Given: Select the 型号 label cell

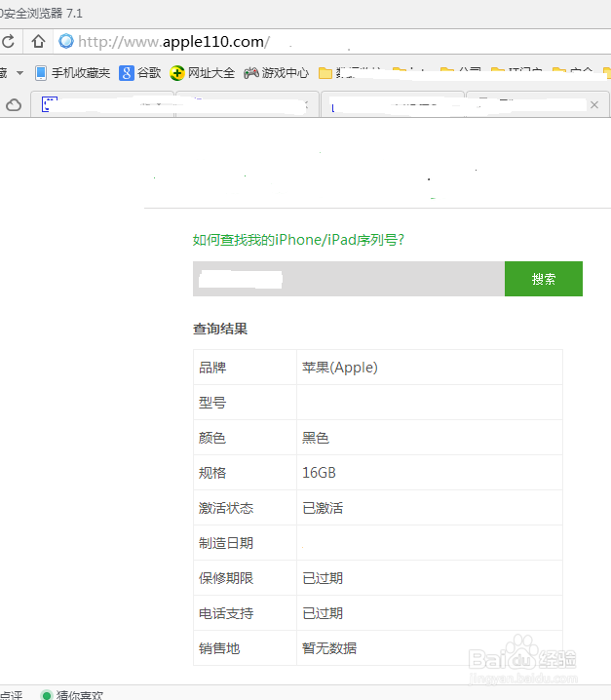Looking at the screenshot, I should point(245,403).
